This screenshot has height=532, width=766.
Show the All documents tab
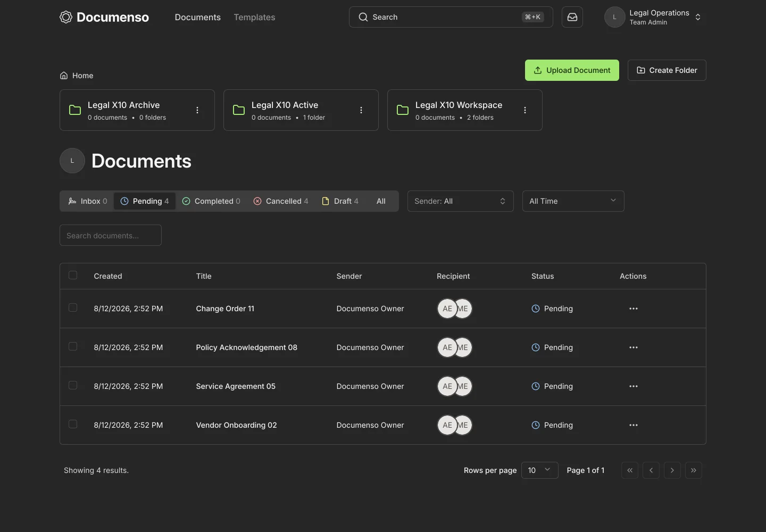(x=381, y=201)
